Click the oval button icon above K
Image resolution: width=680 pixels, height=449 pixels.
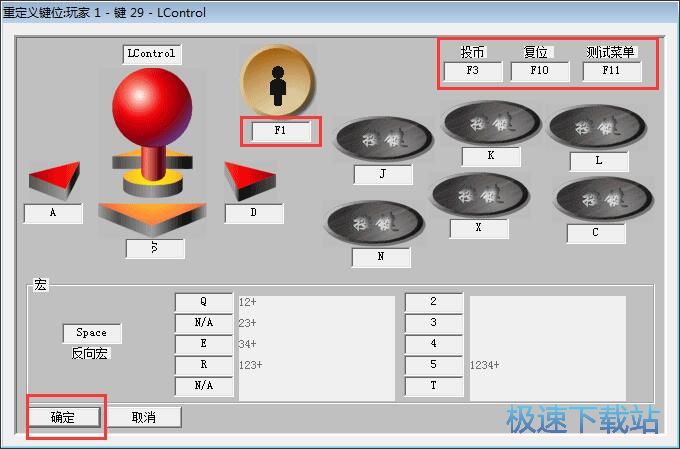point(491,123)
